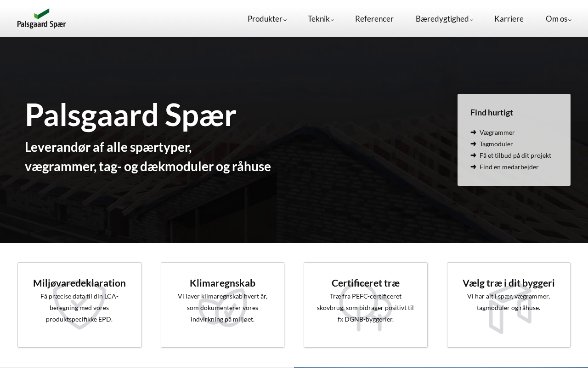Image resolution: width=588 pixels, height=368 pixels.
Task: Go to the Referencer page
Action: (x=374, y=19)
